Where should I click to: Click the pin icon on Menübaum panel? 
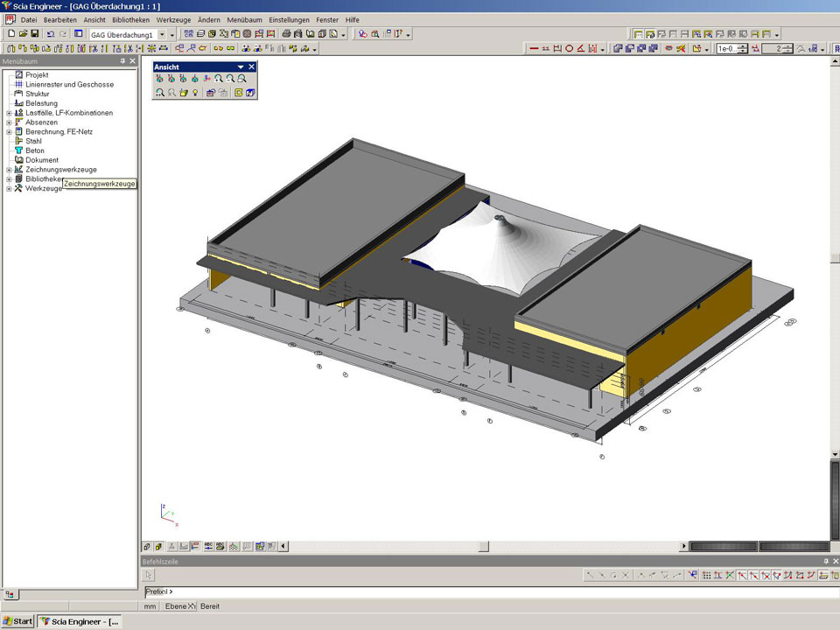[x=122, y=61]
